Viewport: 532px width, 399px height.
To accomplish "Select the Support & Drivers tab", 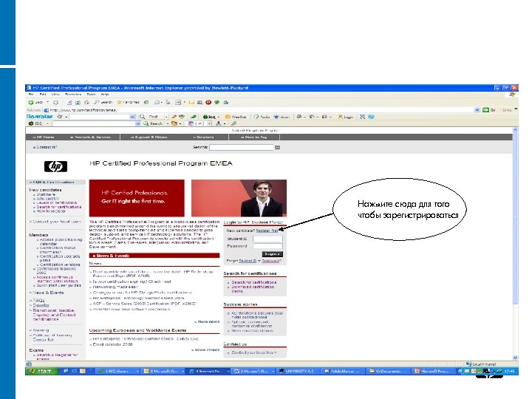I will 149,137.
